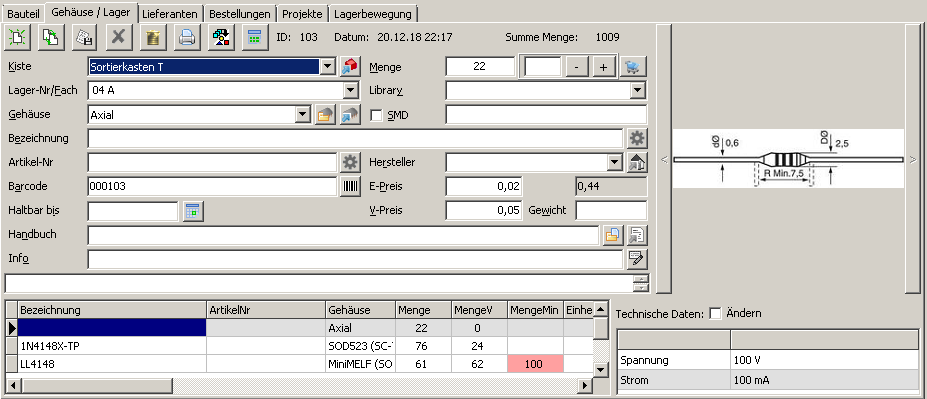Viewport: 927px width, 399px height.
Task: Click the table's vertical scroll up arrow
Action: pyautogui.click(x=601, y=309)
